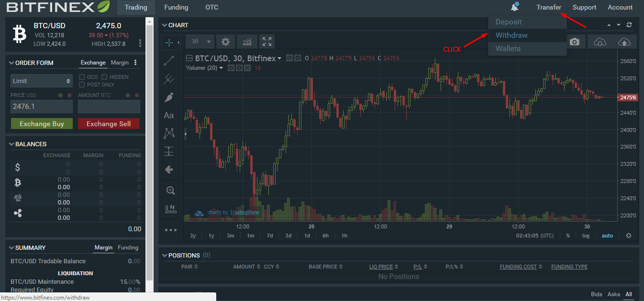Take a chart snapshot with camera icon

click(575, 42)
